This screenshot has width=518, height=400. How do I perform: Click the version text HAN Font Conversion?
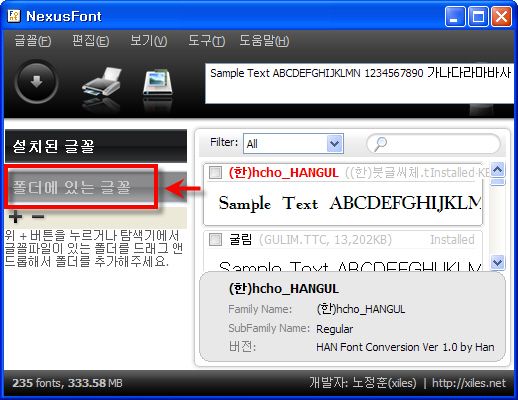click(405, 347)
